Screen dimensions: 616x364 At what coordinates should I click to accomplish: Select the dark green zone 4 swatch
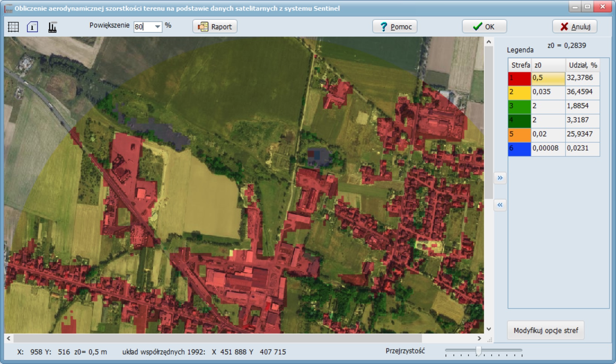[519, 121]
